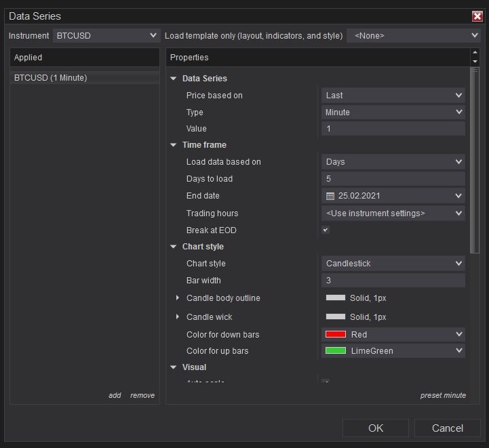The width and height of the screenshot is (489, 448).
Task: Click the Days to load input field
Action: click(393, 179)
